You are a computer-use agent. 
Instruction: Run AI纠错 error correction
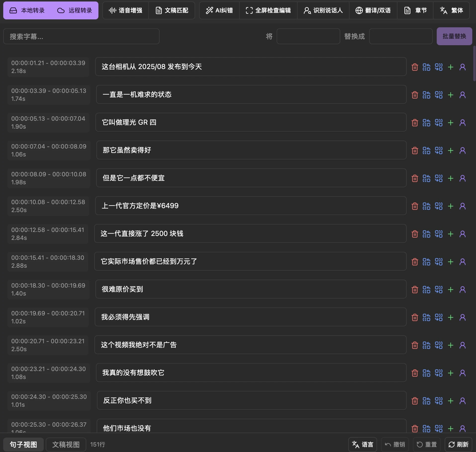pyautogui.click(x=219, y=10)
